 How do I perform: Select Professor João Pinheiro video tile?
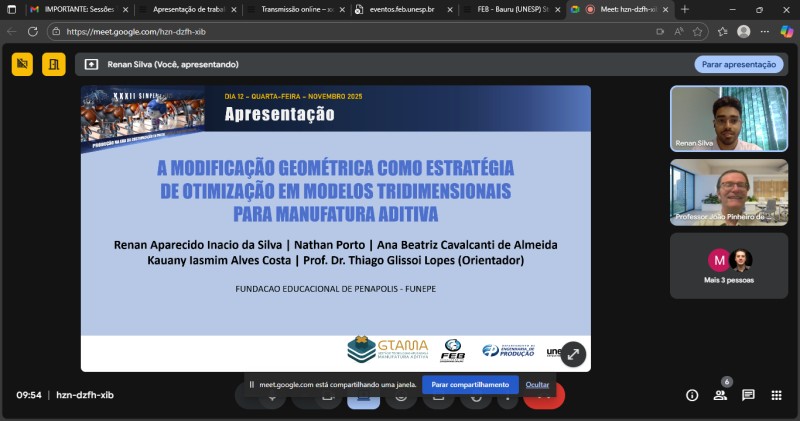727,192
